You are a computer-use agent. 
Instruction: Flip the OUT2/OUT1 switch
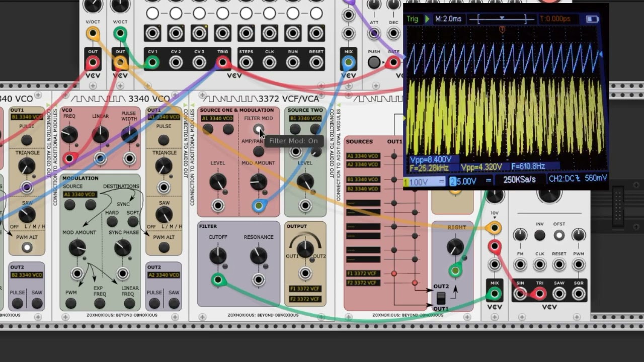441,298
